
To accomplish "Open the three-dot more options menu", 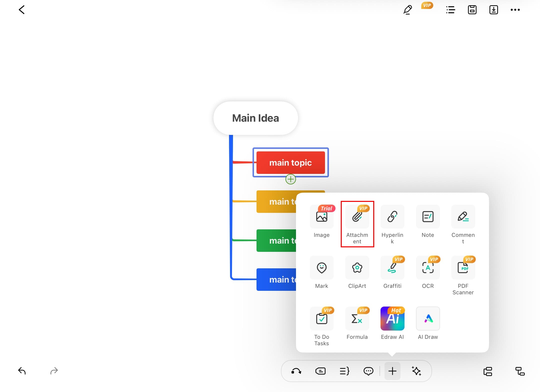I will point(515,10).
